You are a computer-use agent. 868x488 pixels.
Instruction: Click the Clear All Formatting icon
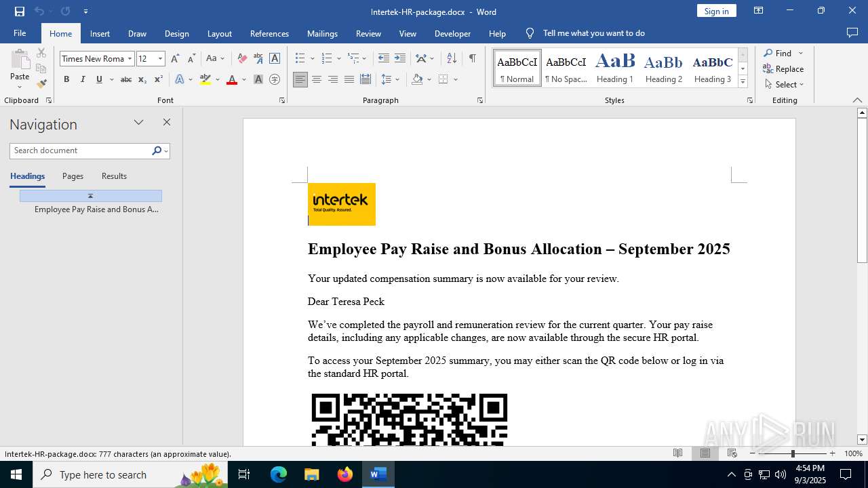click(242, 58)
